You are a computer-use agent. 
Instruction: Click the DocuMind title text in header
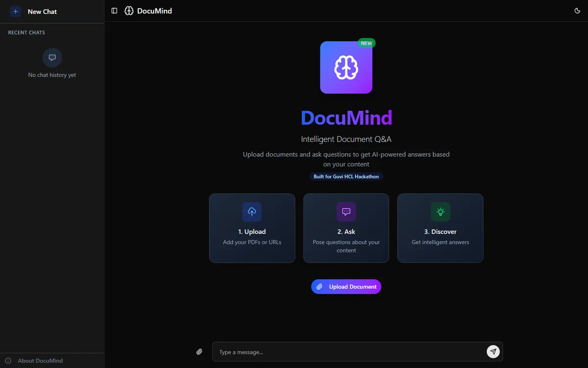click(154, 11)
